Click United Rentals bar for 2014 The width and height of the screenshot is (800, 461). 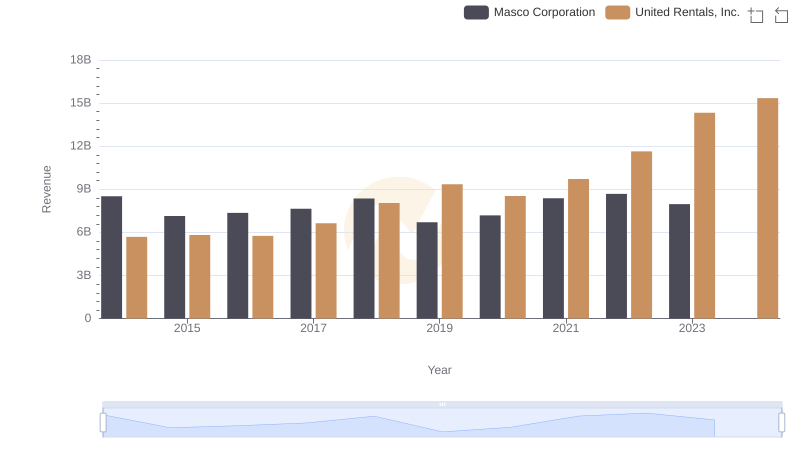[x=137, y=277]
